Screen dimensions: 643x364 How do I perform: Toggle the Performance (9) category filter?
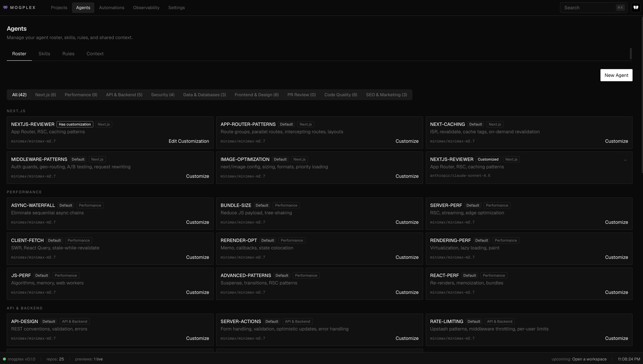(81, 95)
